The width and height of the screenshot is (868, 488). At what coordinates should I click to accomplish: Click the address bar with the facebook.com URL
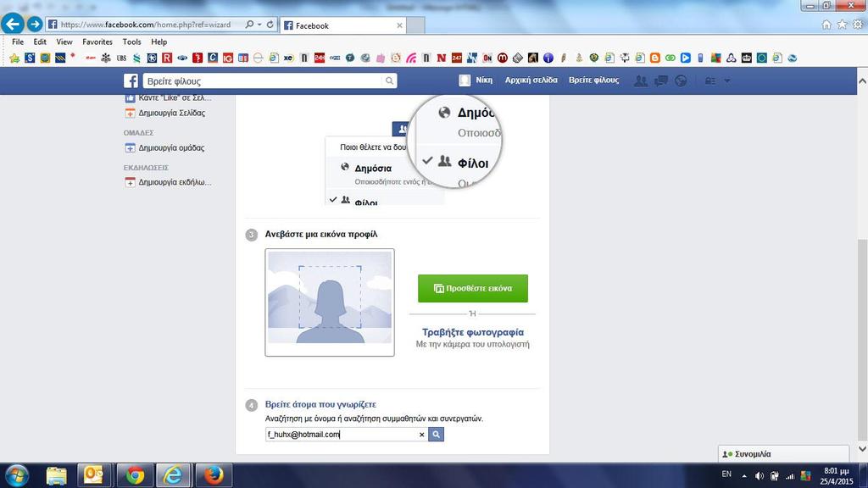[145, 25]
